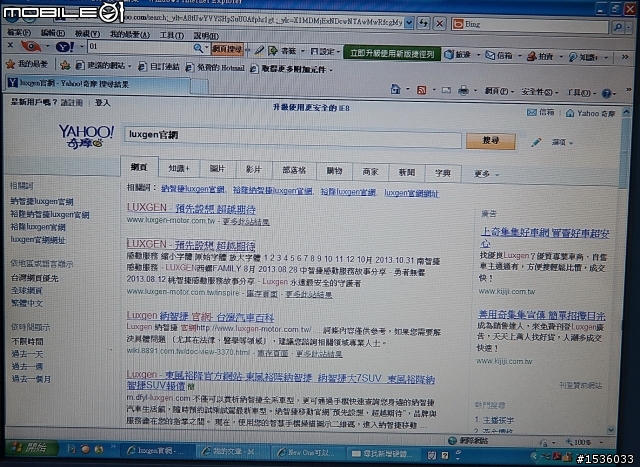Switch to 知識+ search tab
Viewport: 640px width, 467px height.
tap(179, 168)
